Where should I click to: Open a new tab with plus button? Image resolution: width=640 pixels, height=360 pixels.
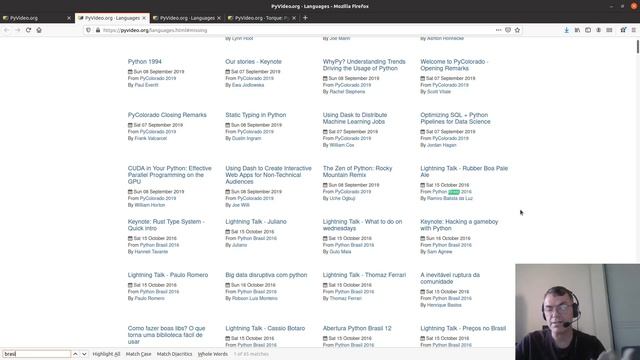pos(305,18)
